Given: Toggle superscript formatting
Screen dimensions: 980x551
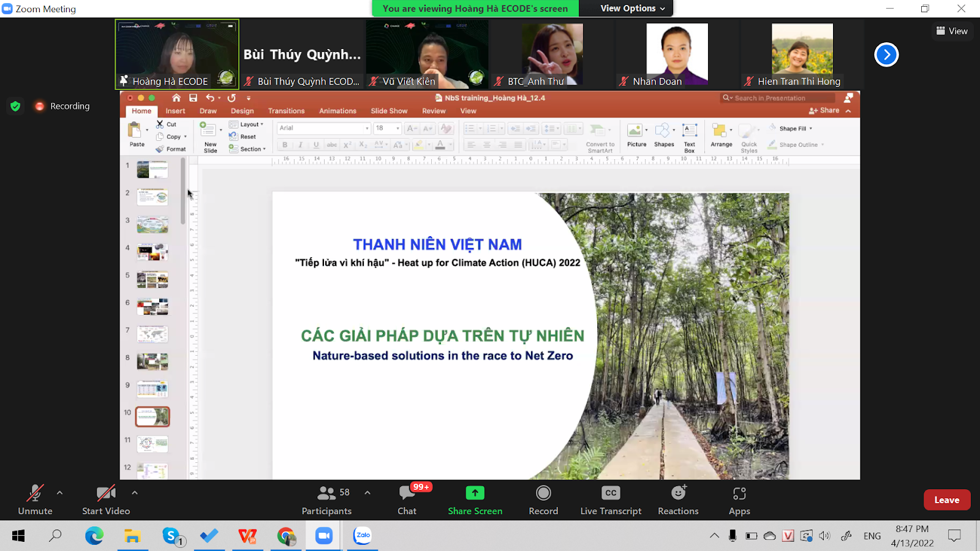Looking at the screenshot, I should pyautogui.click(x=347, y=145).
